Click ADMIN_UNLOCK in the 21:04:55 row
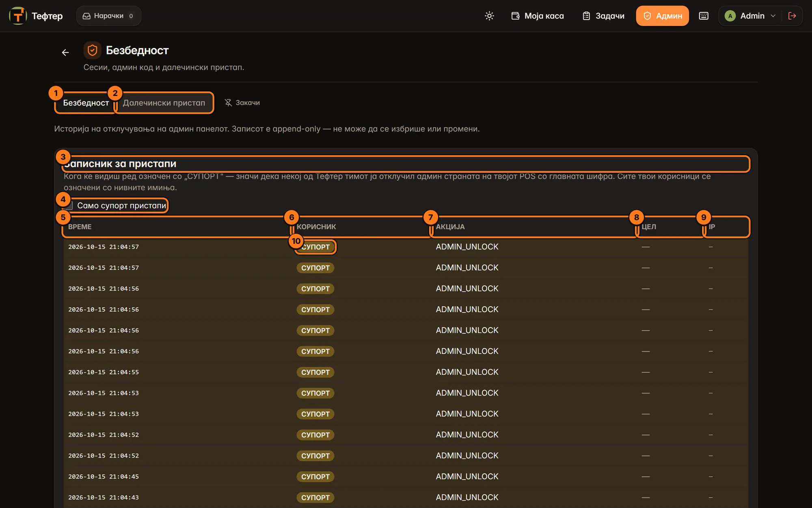The image size is (812, 508). (x=467, y=372)
